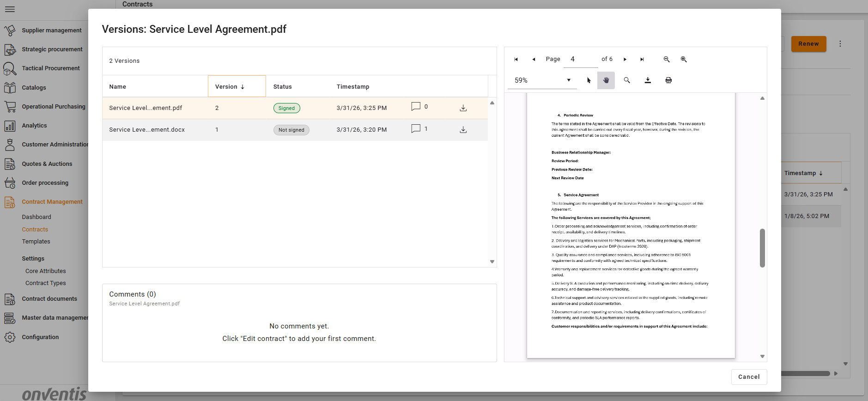Jump to last PDF page
868x401 pixels.
point(642,59)
